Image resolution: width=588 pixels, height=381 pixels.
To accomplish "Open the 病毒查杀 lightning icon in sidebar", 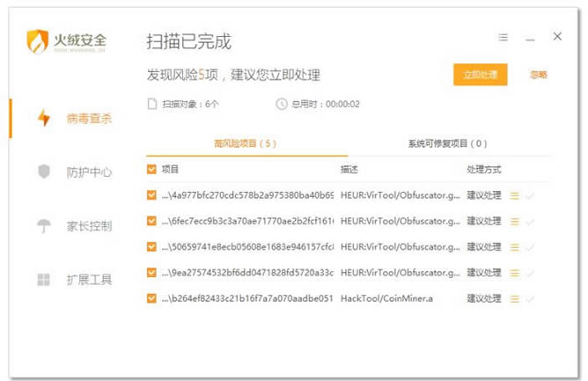I will point(43,118).
